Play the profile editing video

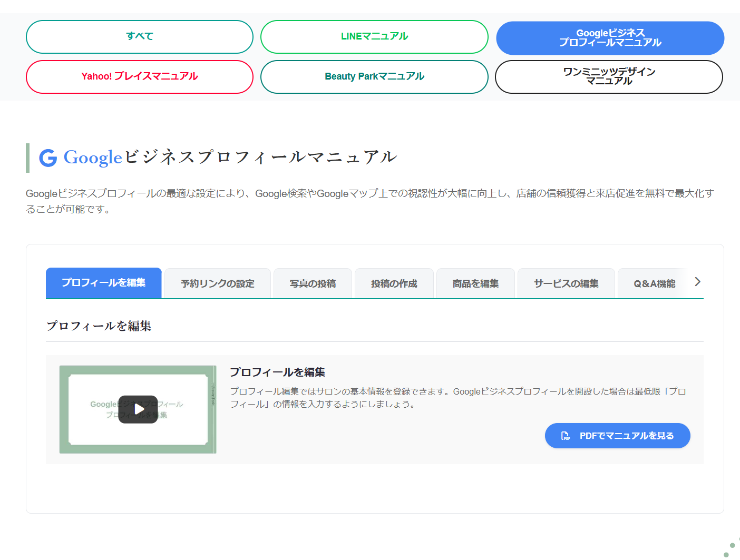pyautogui.click(x=138, y=409)
